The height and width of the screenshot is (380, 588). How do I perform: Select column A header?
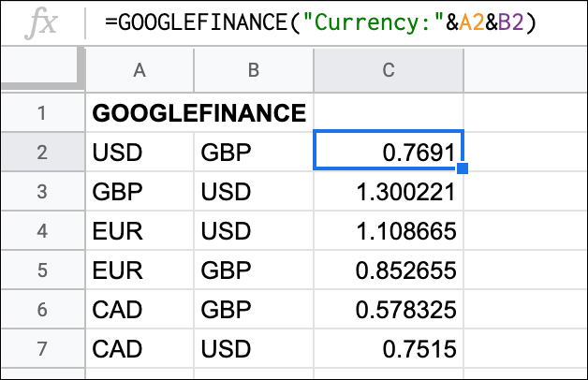pos(140,70)
